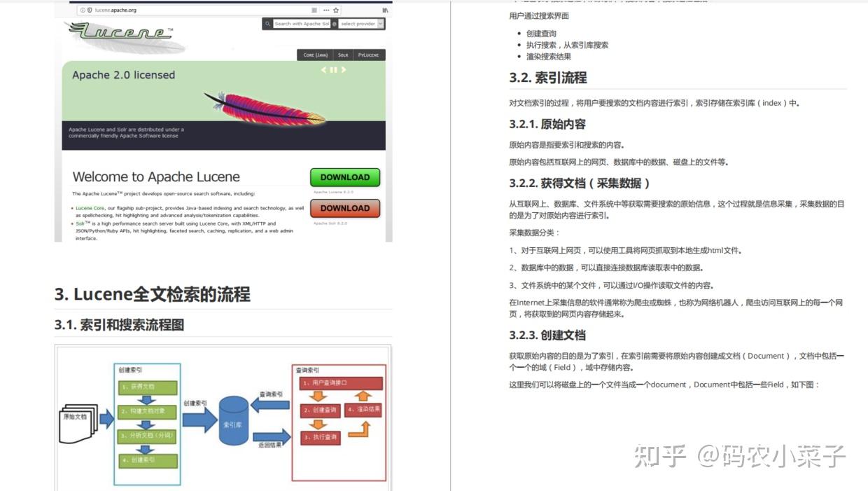This screenshot has width=868, height=491.
Task: Open the browser more-actions (...) icon
Action: tap(325, 11)
